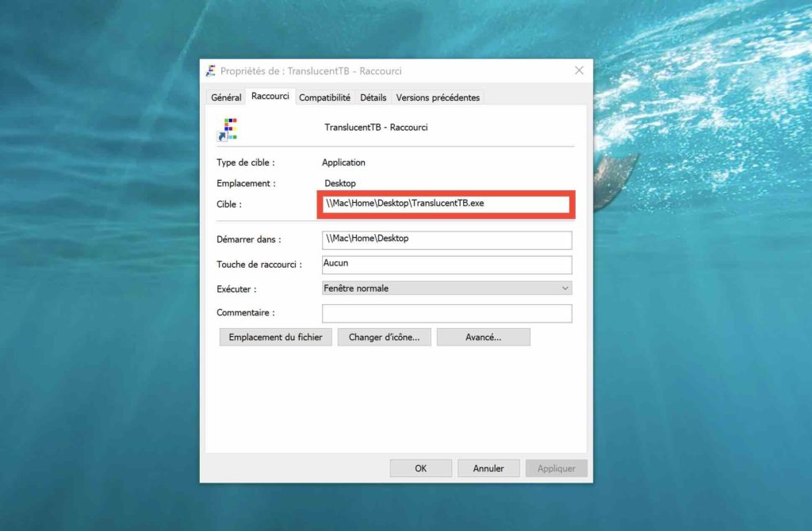The width and height of the screenshot is (812, 531).
Task: Click the Touche de raccourci field
Action: pyautogui.click(x=446, y=264)
